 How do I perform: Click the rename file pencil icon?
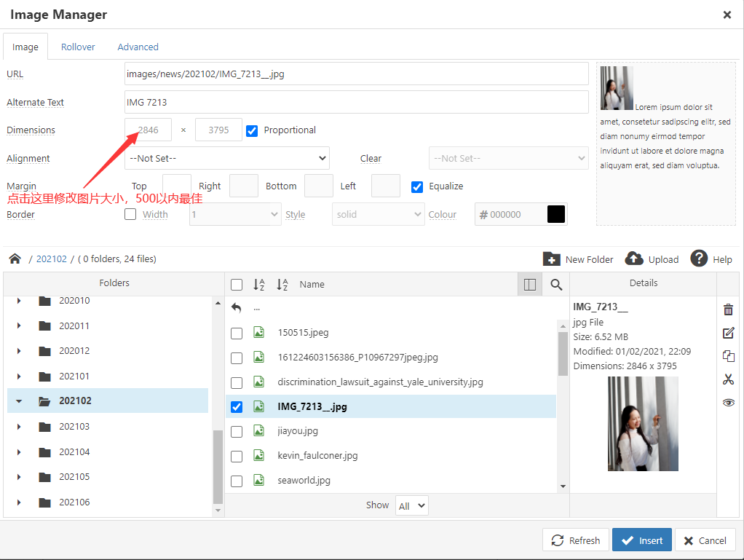[x=728, y=333]
